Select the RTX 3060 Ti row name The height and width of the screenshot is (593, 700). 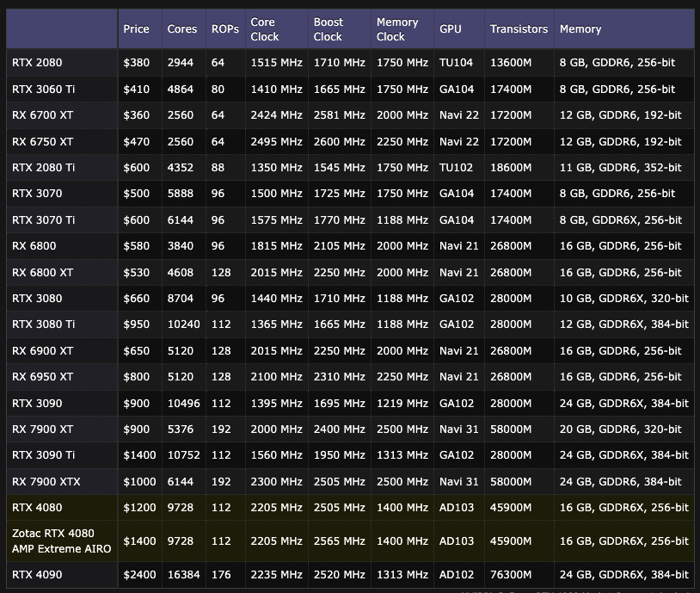coord(43,89)
